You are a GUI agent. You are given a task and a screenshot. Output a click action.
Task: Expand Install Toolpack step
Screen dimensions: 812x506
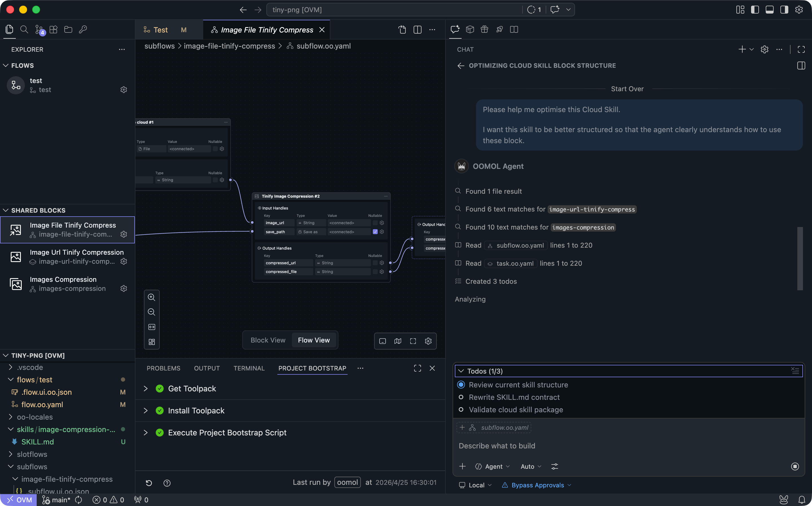[146, 411]
